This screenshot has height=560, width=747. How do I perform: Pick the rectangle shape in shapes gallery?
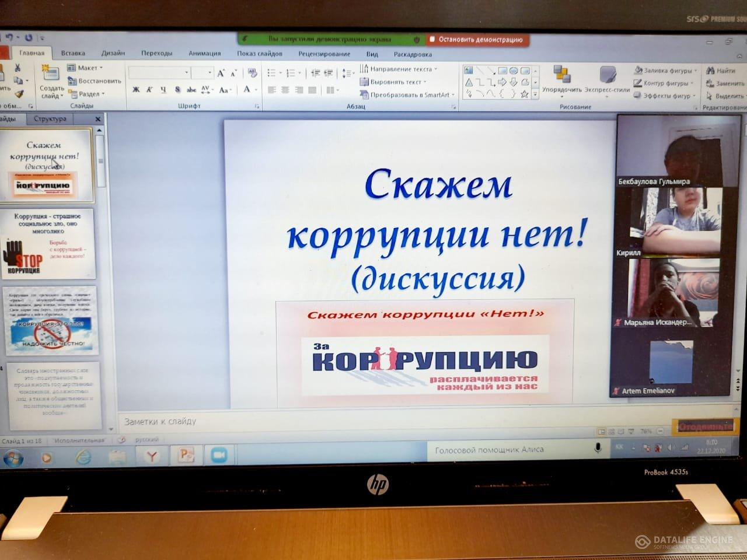(x=502, y=71)
